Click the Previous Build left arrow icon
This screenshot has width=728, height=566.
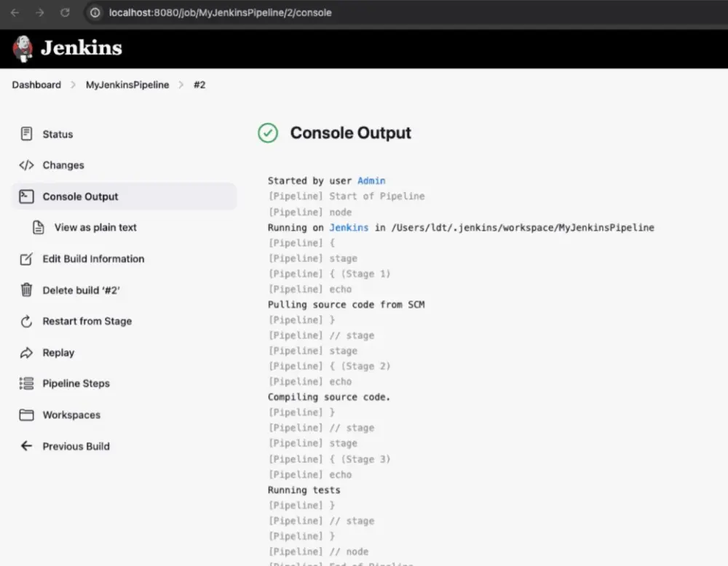[x=26, y=446]
